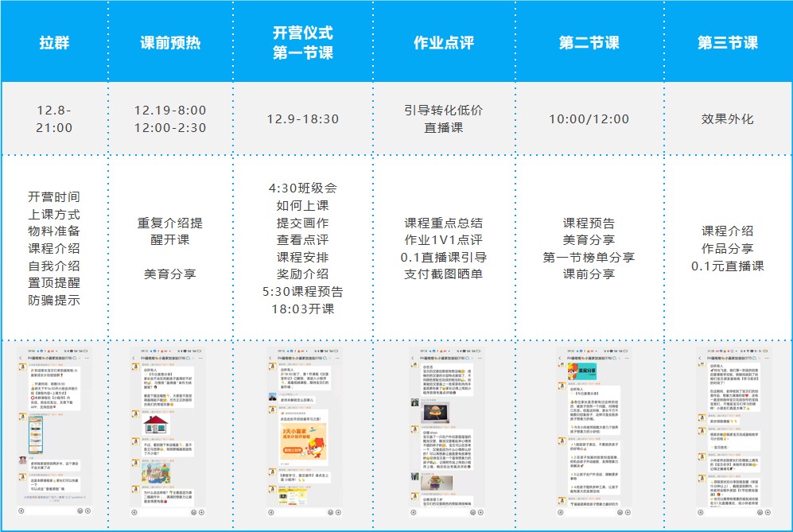Open red-roof house picture in 课前预热 chat
The width and height of the screenshot is (793, 532).
click(156, 425)
